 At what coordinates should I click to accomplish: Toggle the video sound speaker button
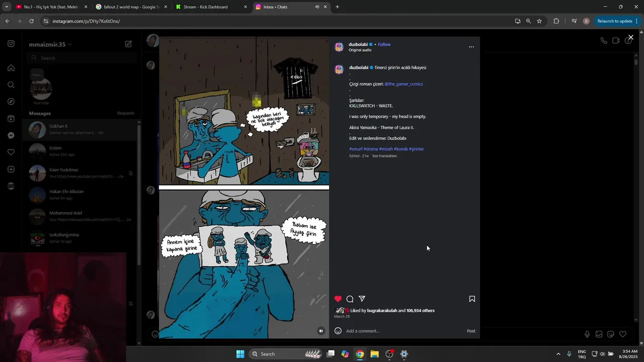tap(321, 331)
